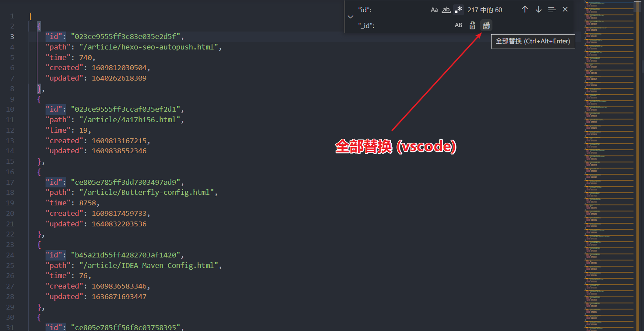Enable Match Whole Word option
Screen dimensions: 644x331
(x=446, y=10)
